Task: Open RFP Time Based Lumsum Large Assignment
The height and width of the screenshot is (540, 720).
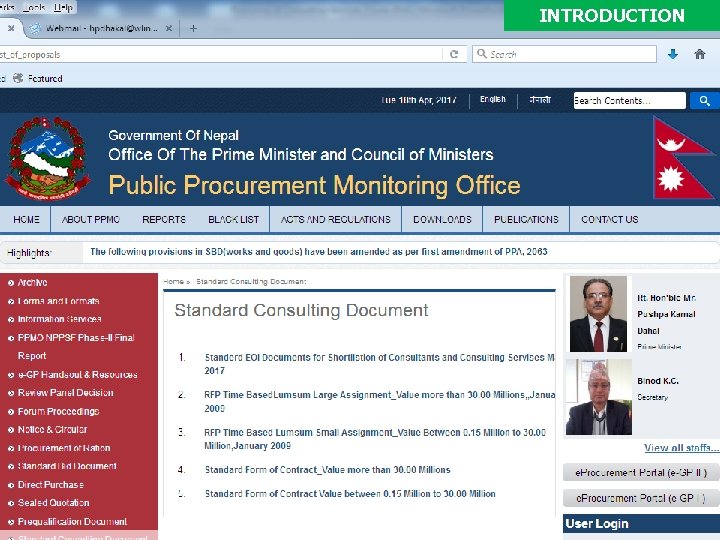Action: click(380, 401)
